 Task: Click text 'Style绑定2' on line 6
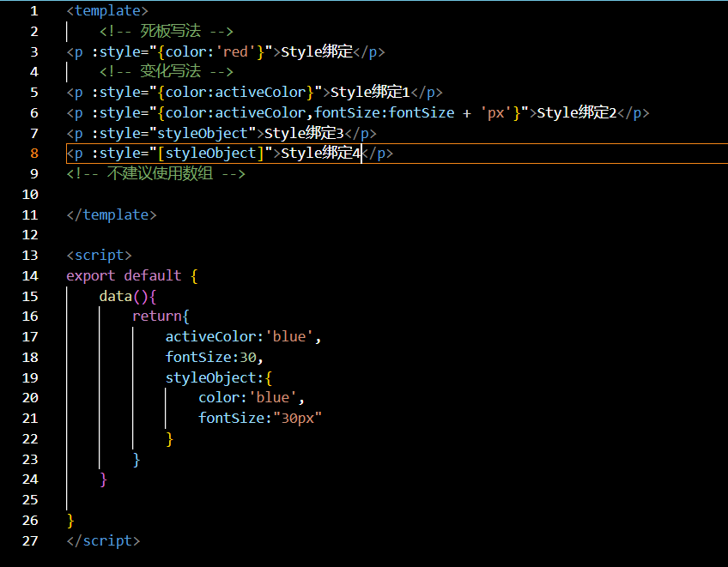pyautogui.click(x=577, y=112)
